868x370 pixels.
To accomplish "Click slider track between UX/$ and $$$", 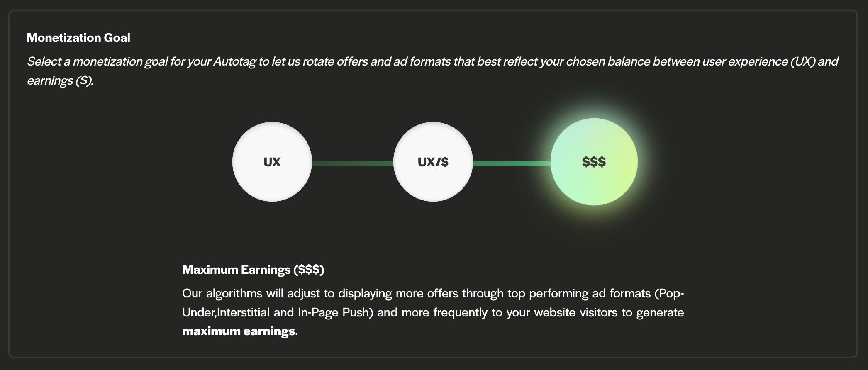I will click(512, 163).
